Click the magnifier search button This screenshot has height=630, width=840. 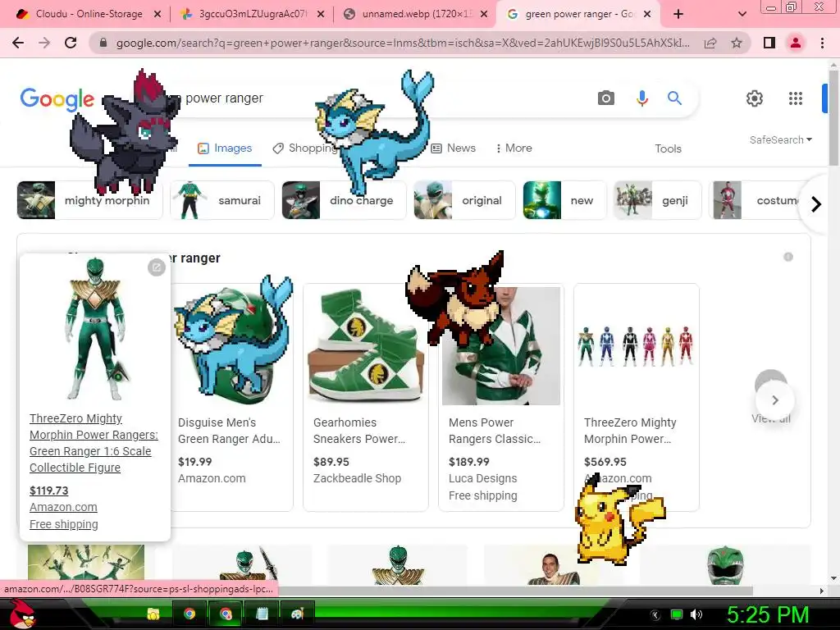[674, 98]
